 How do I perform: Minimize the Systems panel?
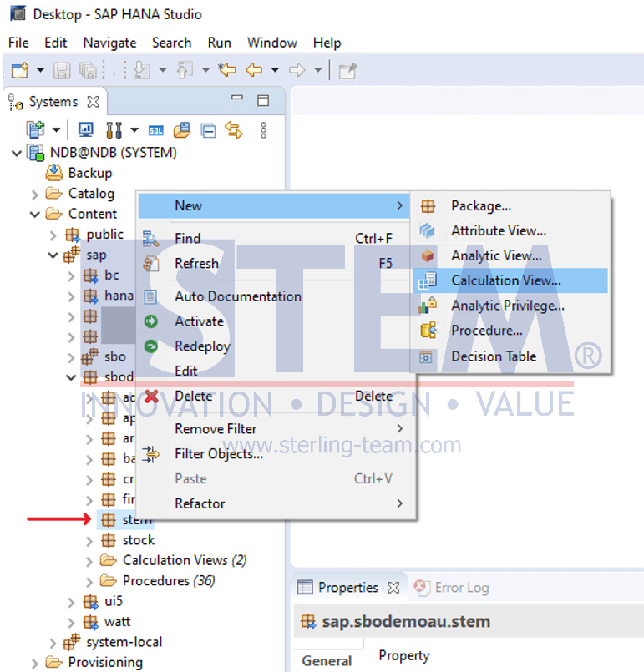click(237, 98)
